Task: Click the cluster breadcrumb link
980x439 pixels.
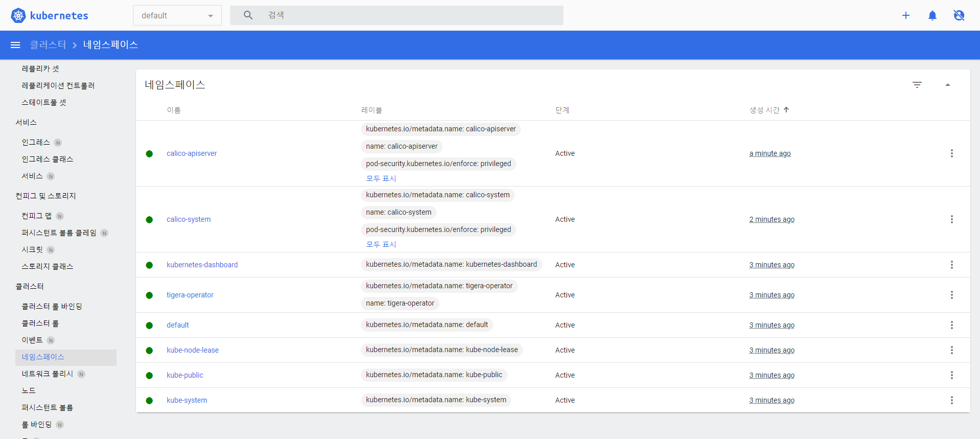Action: pyautogui.click(x=48, y=44)
